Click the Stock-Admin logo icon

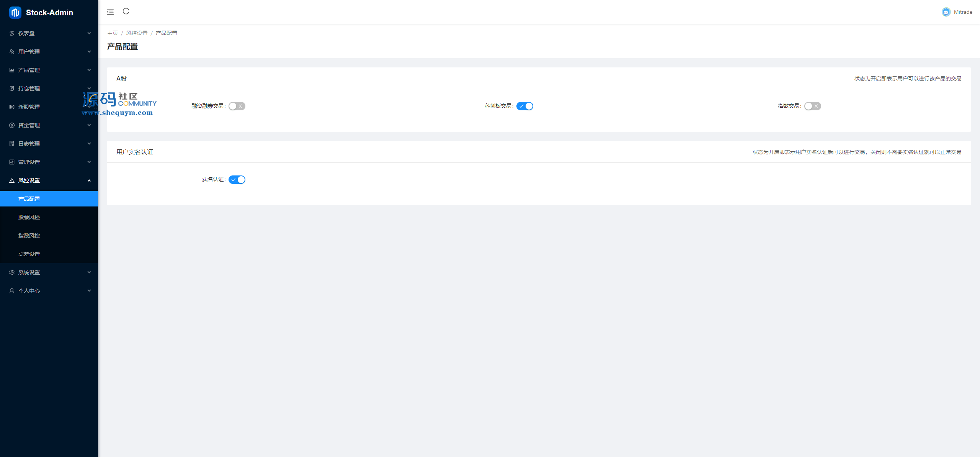click(15, 12)
